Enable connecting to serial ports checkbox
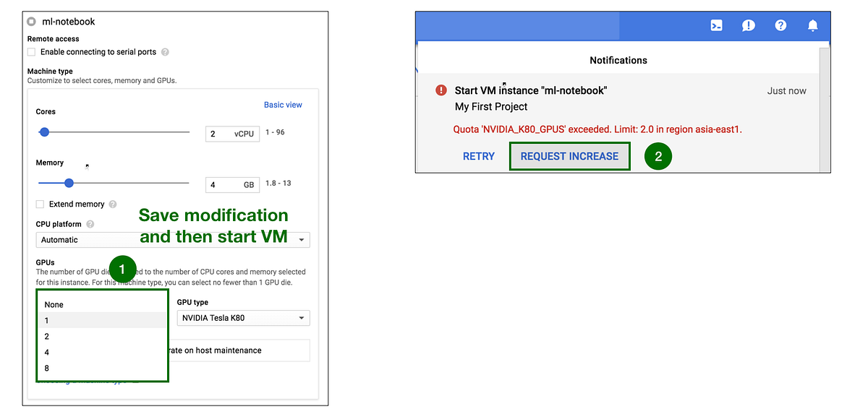 tap(31, 52)
